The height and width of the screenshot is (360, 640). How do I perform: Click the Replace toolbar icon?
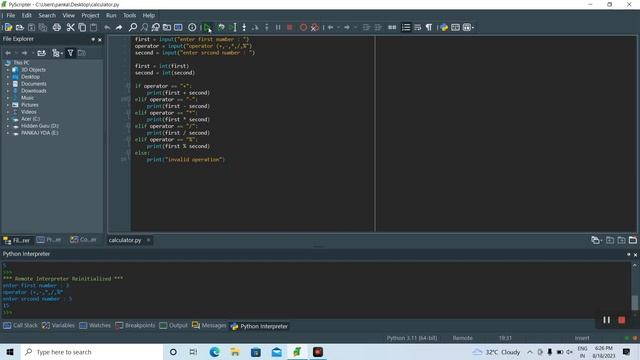click(x=156, y=27)
